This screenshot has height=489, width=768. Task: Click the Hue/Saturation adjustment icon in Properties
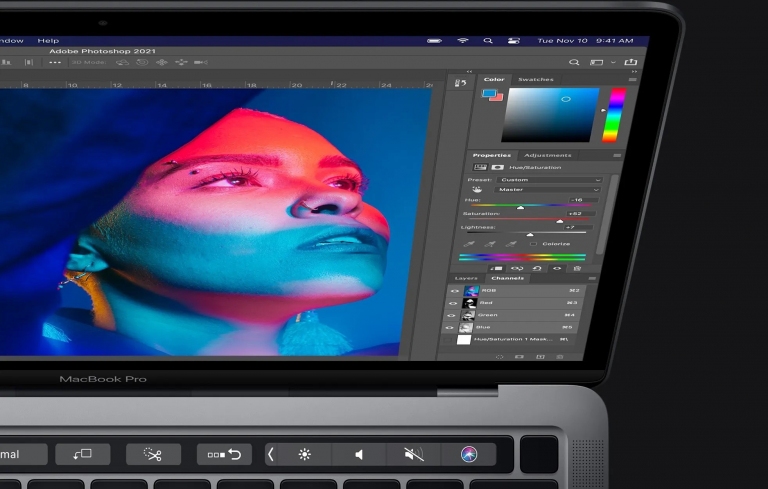(x=480, y=167)
